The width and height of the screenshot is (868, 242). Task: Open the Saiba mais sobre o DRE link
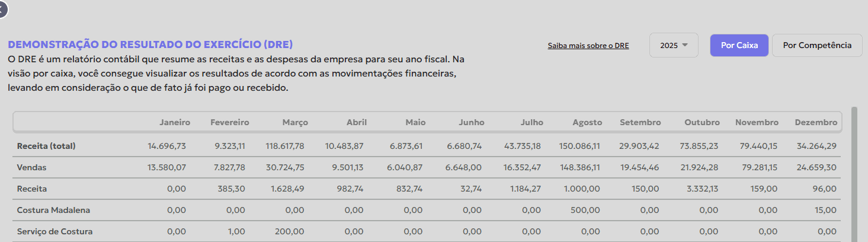(588, 46)
